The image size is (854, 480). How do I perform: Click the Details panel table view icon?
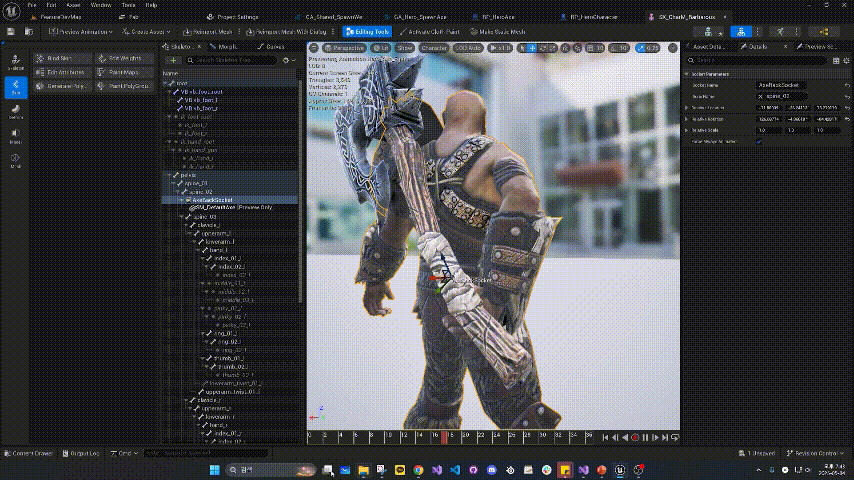pos(836,60)
